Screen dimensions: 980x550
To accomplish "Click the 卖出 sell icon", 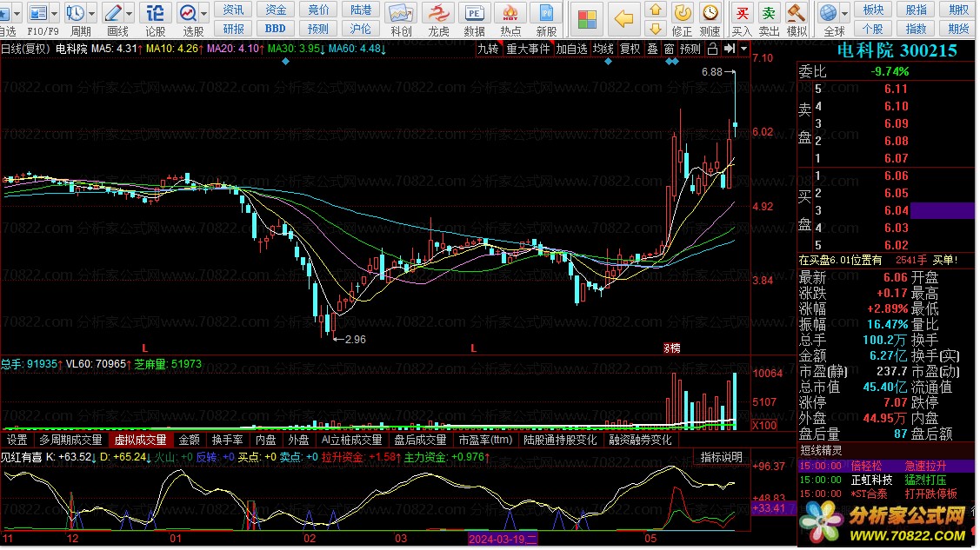I will pos(769,12).
